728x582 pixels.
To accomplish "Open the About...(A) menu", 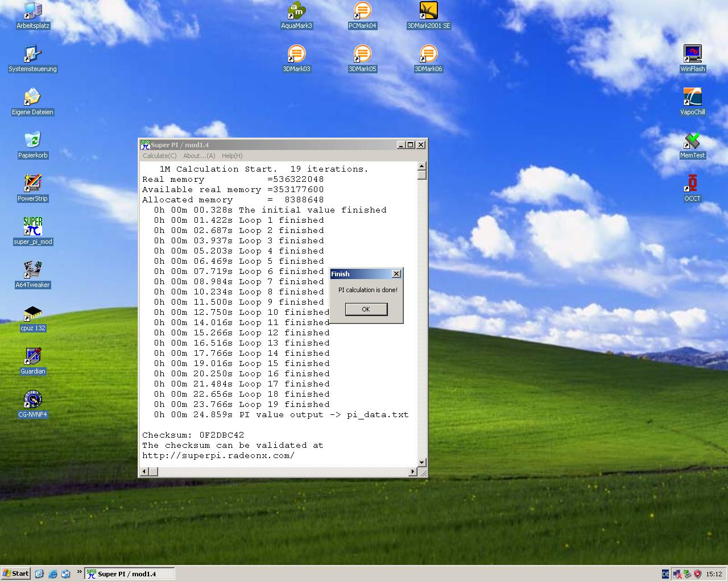I will pos(199,156).
